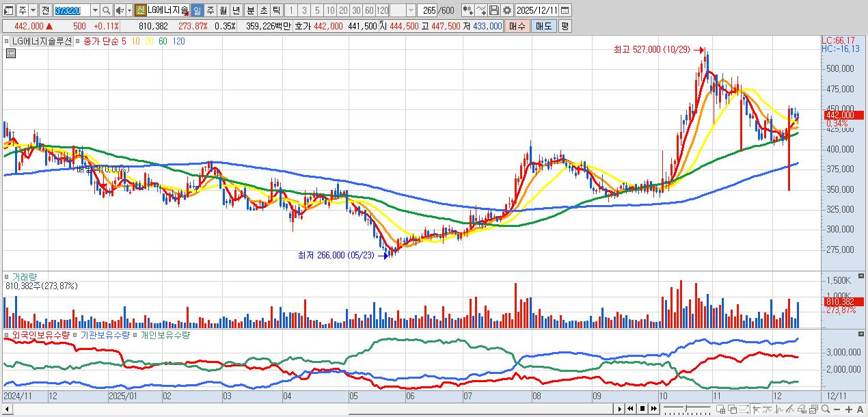Click the play button in chart replay

point(620,409)
